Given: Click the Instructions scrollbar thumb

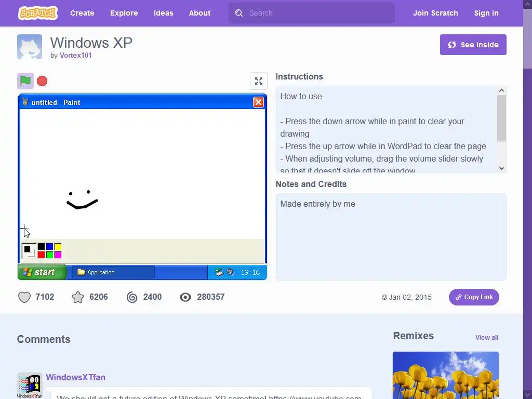Looking at the screenshot, I should (501, 118).
